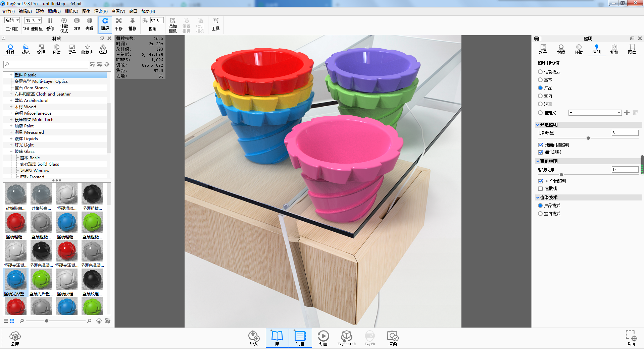Adjust the Shadow Quality (阴影质量) slider
This screenshot has height=349, width=644.
588,138
